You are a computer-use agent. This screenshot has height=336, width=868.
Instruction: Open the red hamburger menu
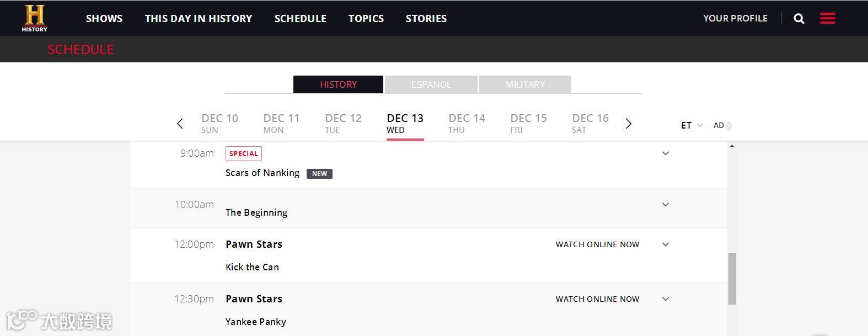click(827, 18)
